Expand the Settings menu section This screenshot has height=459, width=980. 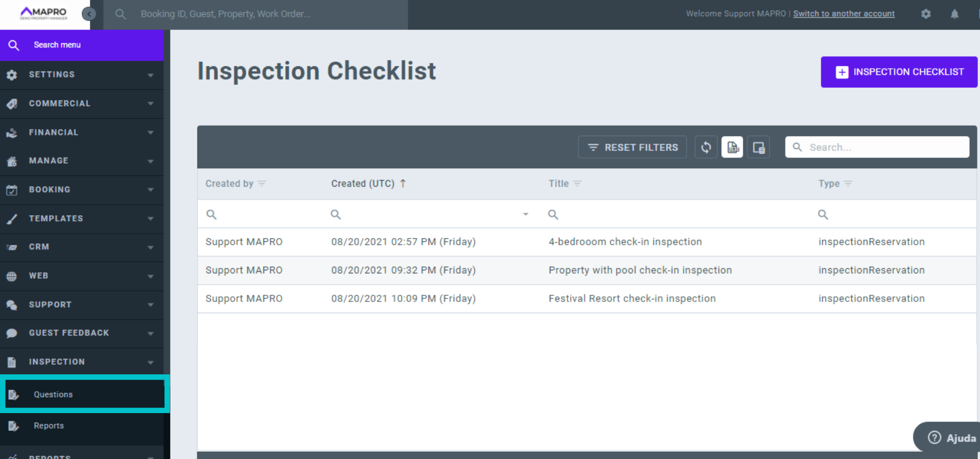82,74
